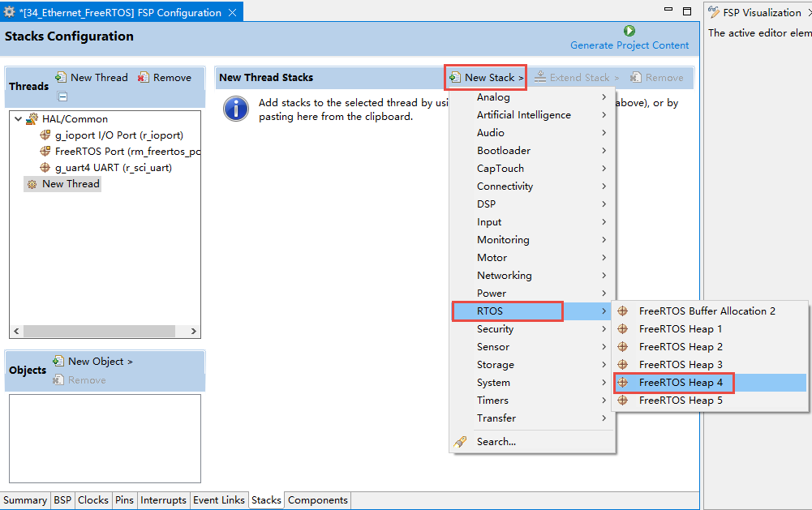Click the FreeRTOS Heap 2 icon
The height and width of the screenshot is (510, 812).
tap(622, 346)
